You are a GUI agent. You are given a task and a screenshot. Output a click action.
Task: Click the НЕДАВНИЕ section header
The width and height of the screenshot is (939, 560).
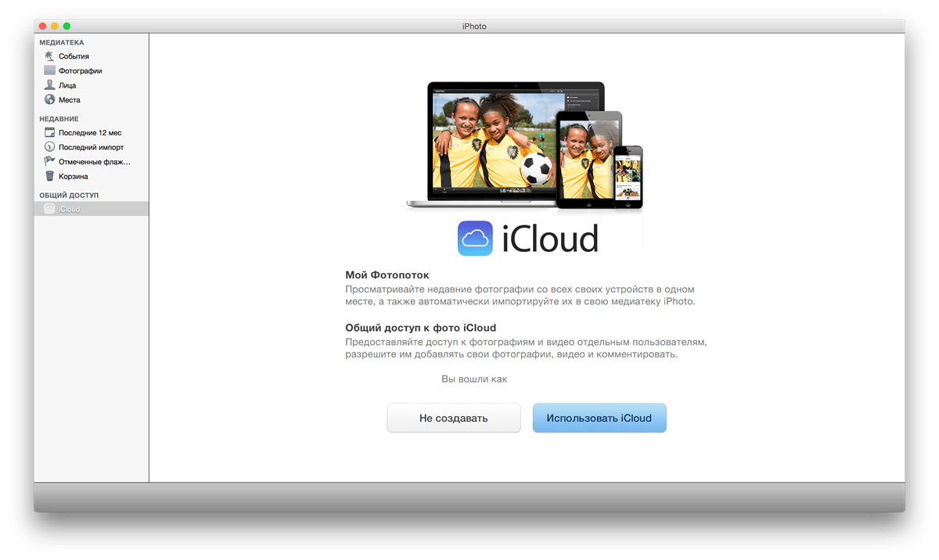(x=59, y=119)
